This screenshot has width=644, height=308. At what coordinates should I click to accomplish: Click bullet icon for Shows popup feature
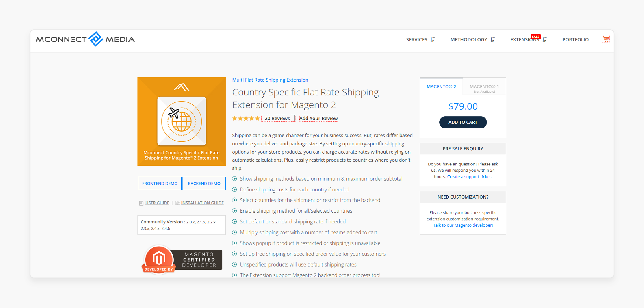[235, 243]
